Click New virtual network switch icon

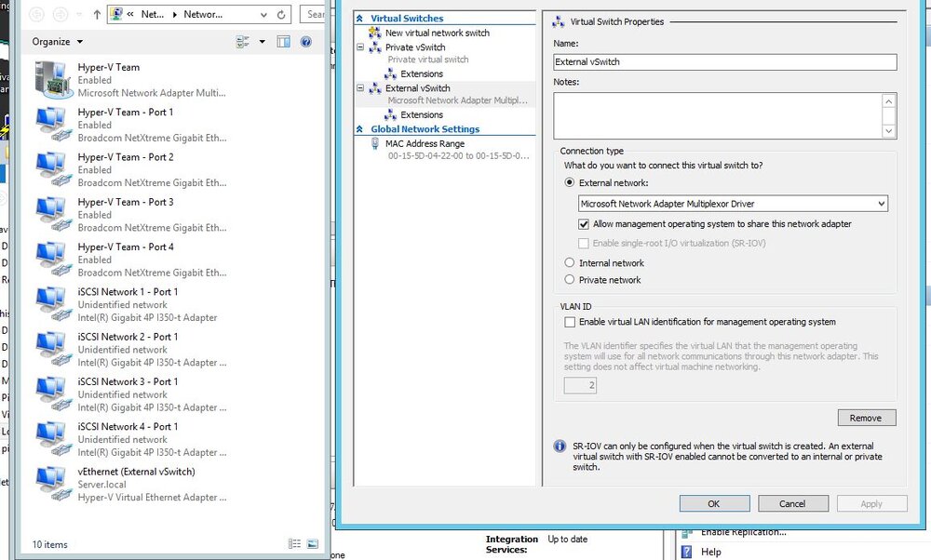point(374,33)
